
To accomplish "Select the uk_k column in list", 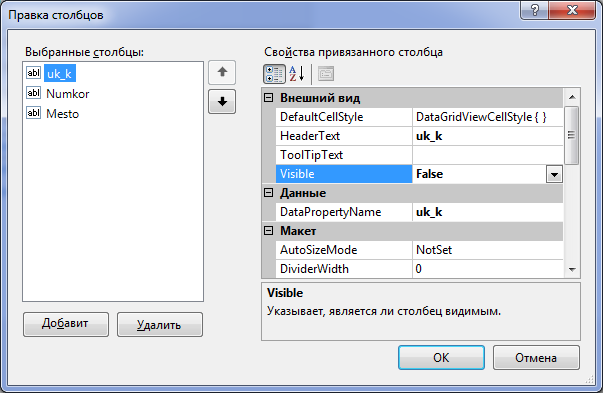I will pos(60,73).
